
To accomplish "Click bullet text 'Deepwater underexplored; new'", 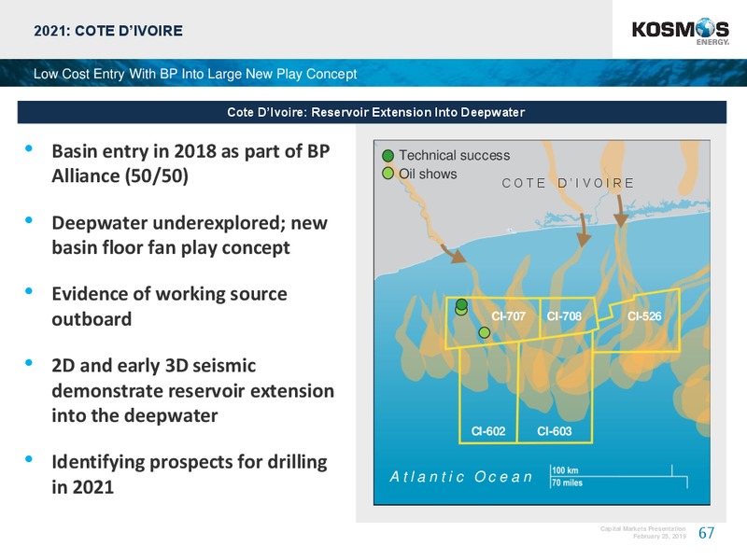I will [190, 223].
